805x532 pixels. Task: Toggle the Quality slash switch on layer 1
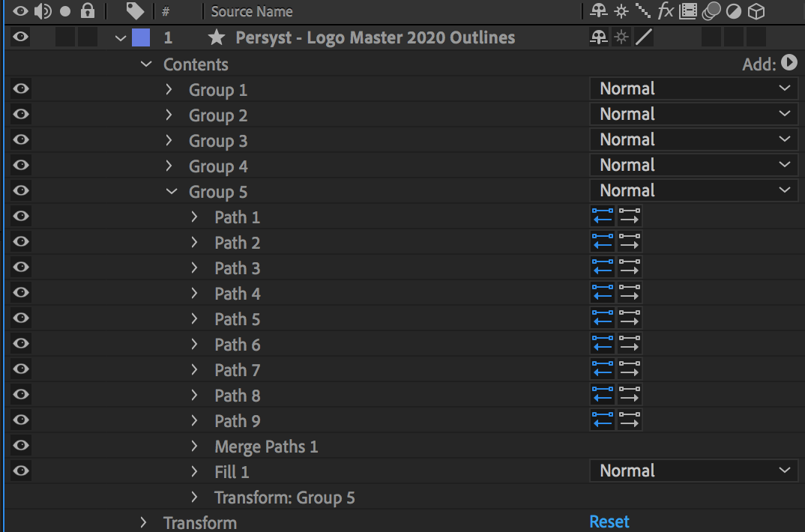click(x=643, y=37)
